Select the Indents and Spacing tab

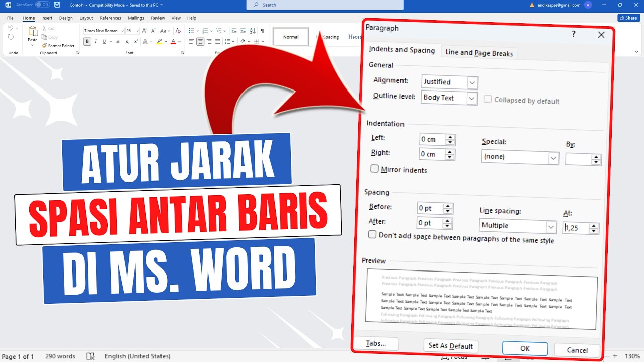[401, 50]
